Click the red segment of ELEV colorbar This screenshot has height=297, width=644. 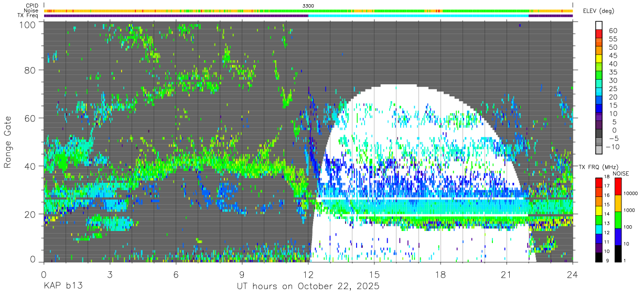[x=599, y=34]
